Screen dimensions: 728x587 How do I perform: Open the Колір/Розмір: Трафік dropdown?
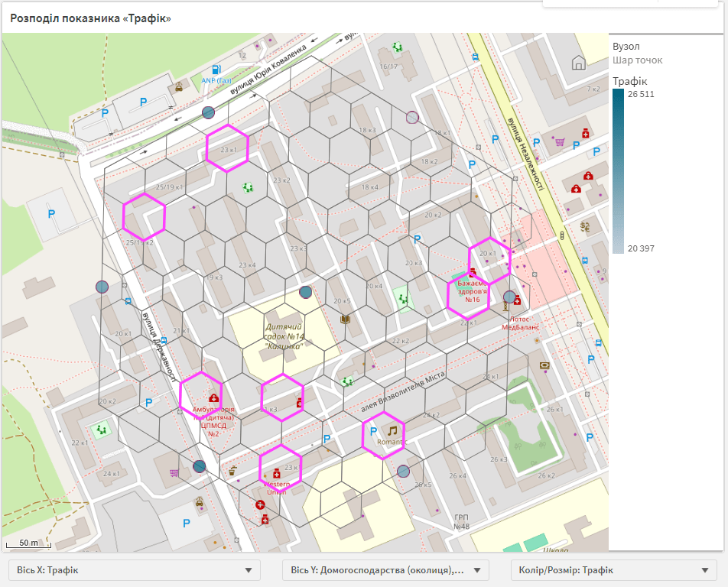[x=613, y=570]
